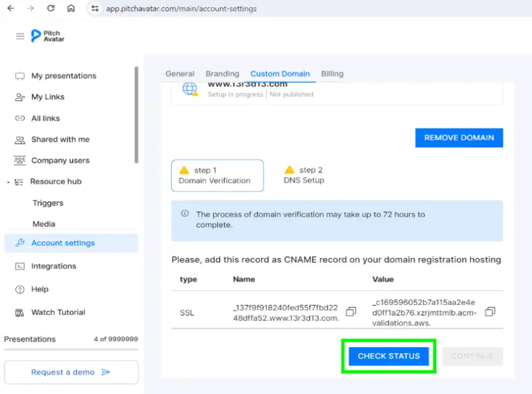Screen dimensions: 532x394
Task: Select the Custom Domain tab
Action: point(280,74)
